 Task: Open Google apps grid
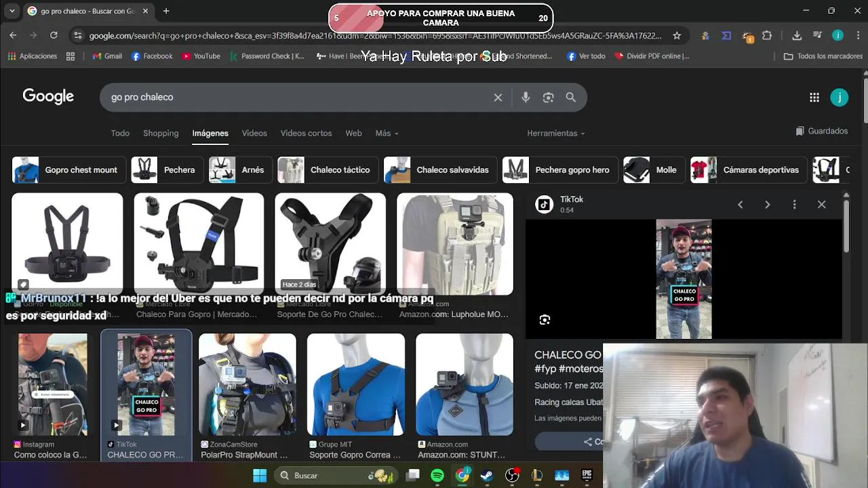pos(814,98)
